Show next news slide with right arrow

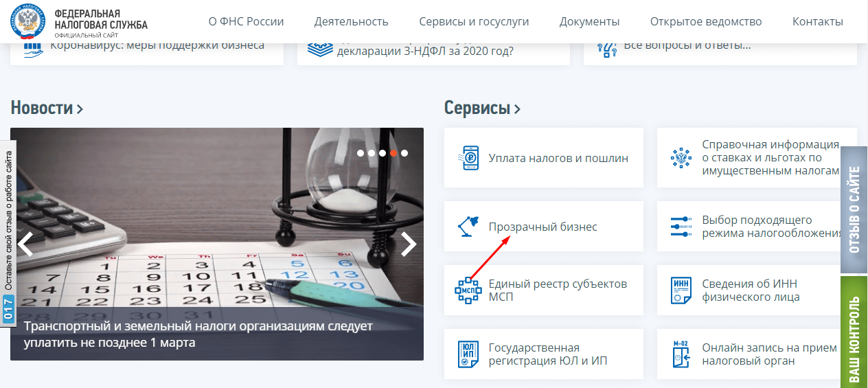point(409,244)
